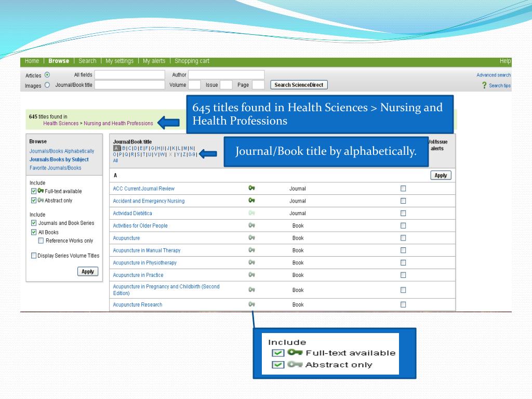Click key icon for Acupuncture in Practice

(x=251, y=274)
